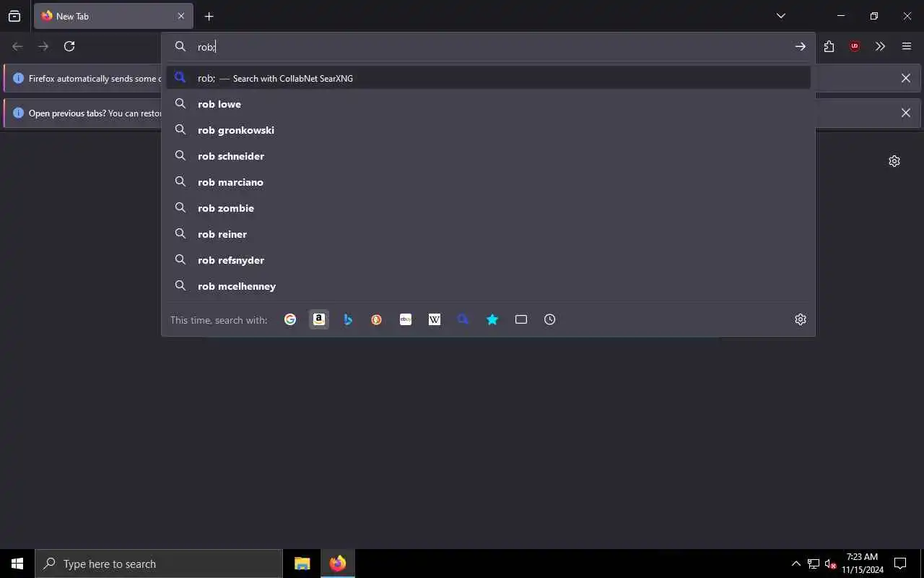924x578 pixels.
Task: Search open tabs using the tab icon
Action: coord(521,319)
